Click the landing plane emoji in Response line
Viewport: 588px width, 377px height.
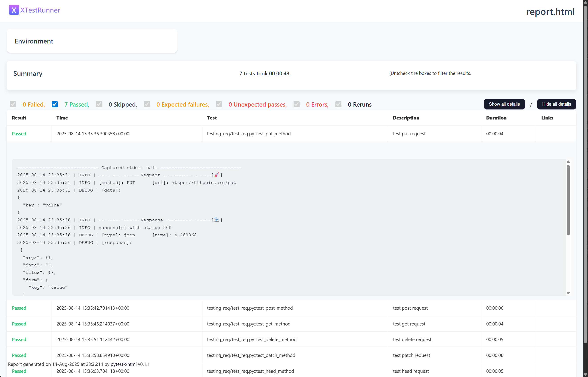(217, 220)
